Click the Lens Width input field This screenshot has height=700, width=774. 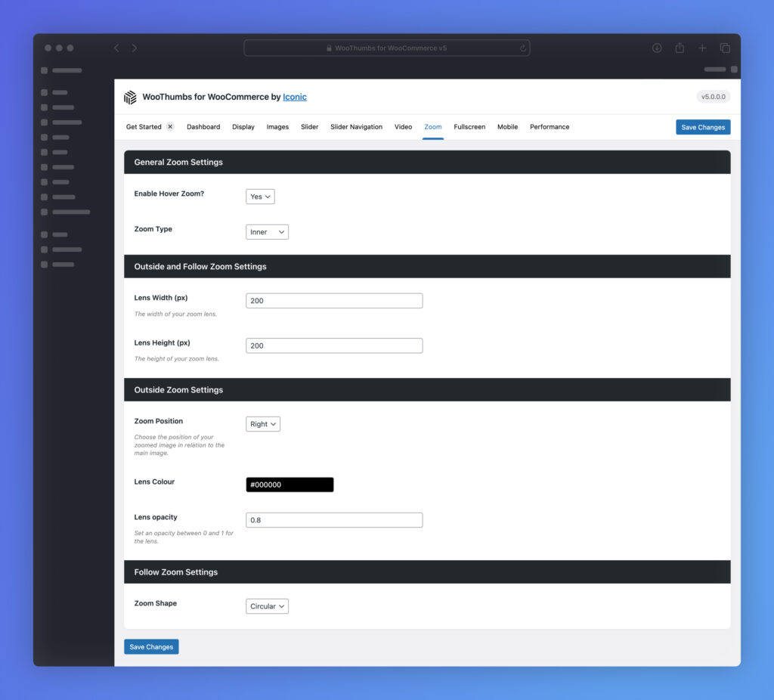click(x=334, y=301)
